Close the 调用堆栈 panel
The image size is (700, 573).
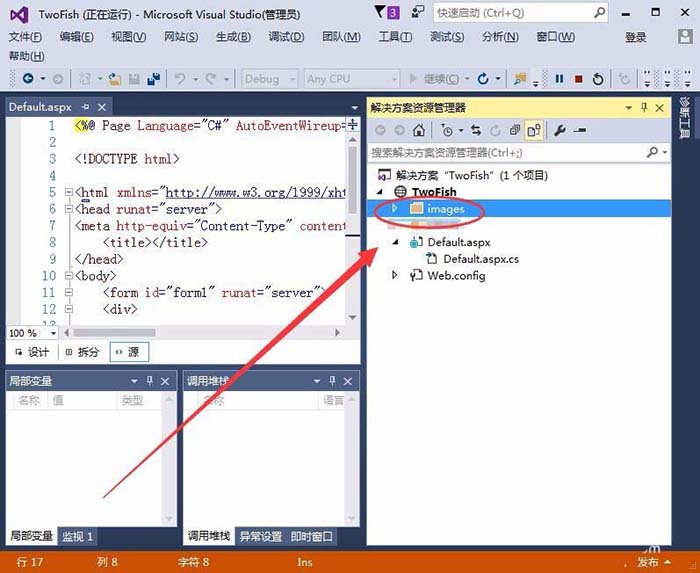[348, 381]
